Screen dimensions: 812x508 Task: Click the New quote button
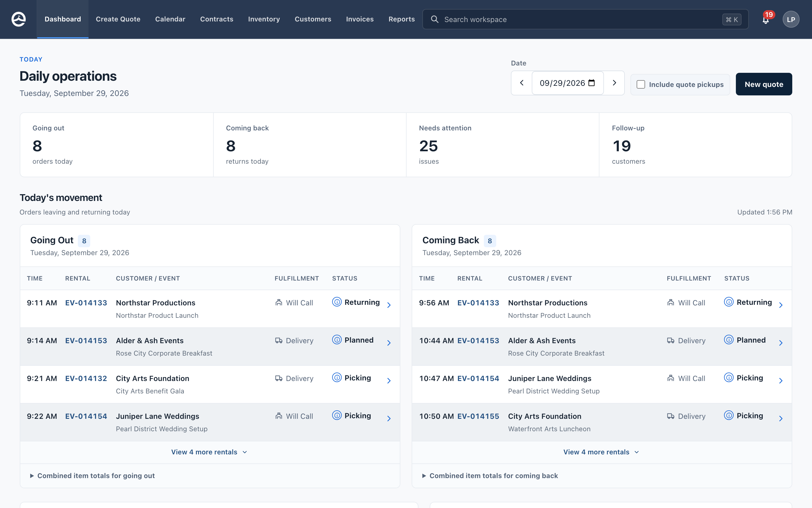click(764, 84)
